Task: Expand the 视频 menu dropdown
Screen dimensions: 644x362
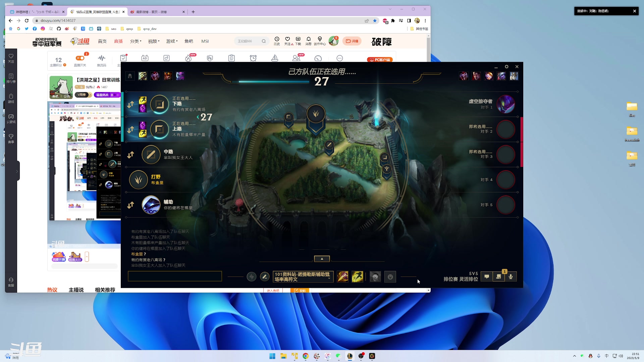Action: click(x=154, y=41)
